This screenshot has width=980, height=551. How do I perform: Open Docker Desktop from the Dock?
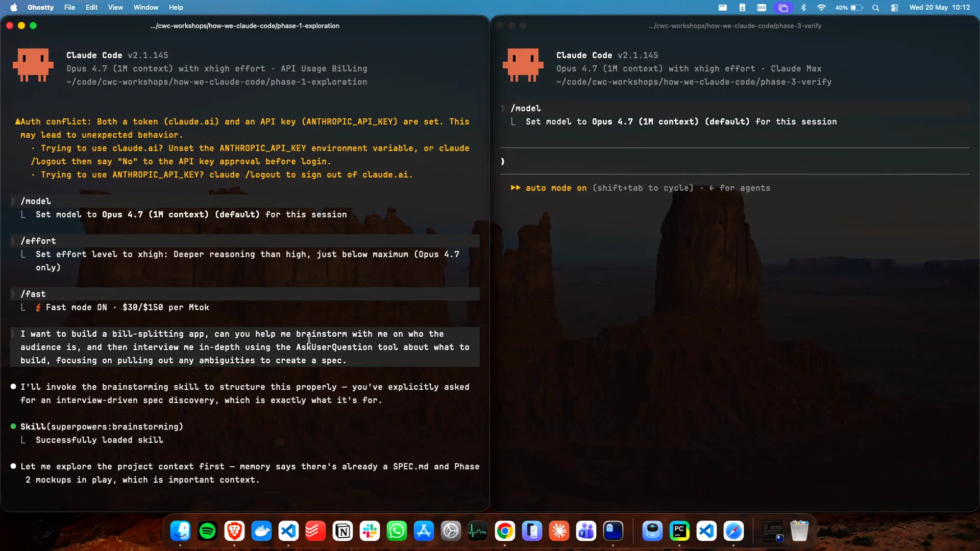[x=261, y=531]
